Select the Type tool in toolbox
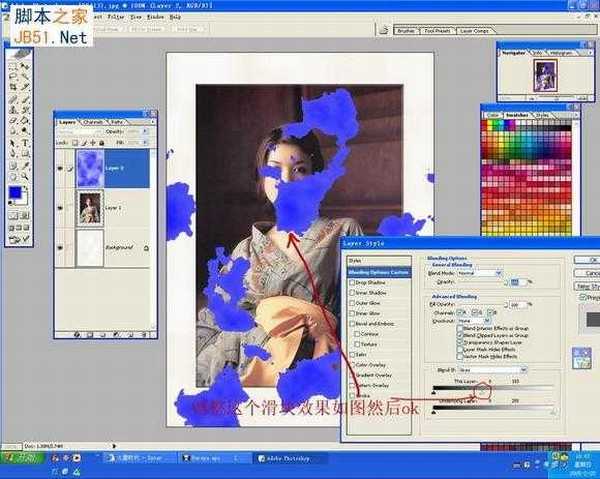 click(24, 142)
